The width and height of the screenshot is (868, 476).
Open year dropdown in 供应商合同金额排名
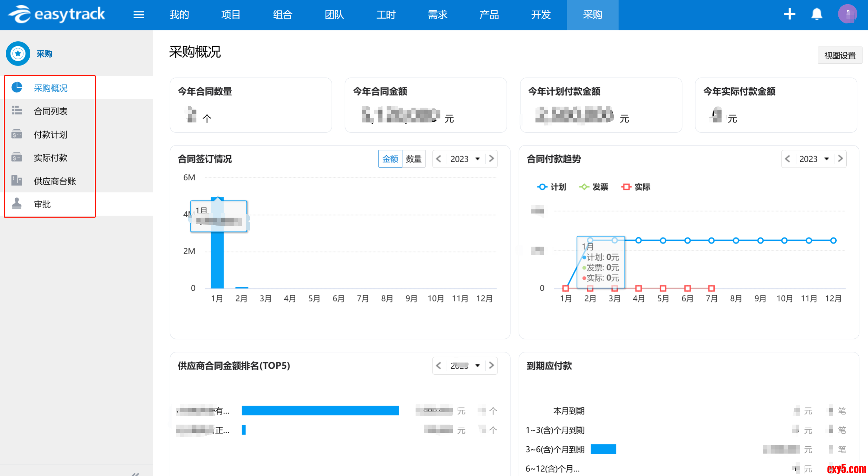tap(465, 366)
